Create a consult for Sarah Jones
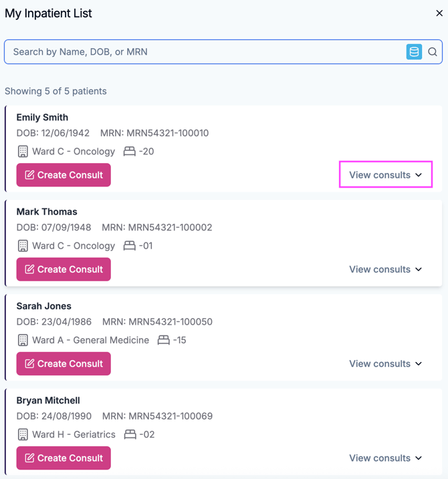448x479 pixels. click(x=64, y=363)
